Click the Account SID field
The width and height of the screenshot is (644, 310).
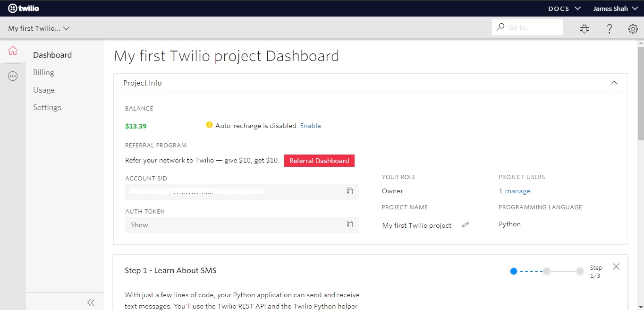(242, 192)
